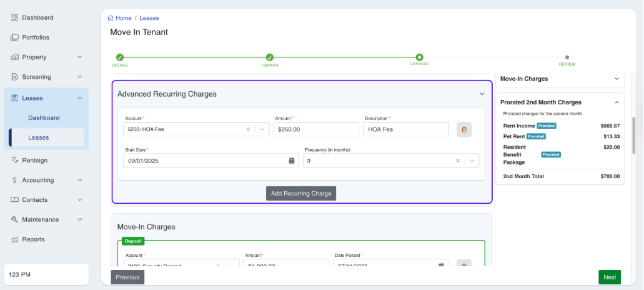Go to the Portfolios page
644x290 pixels.
click(x=35, y=37)
